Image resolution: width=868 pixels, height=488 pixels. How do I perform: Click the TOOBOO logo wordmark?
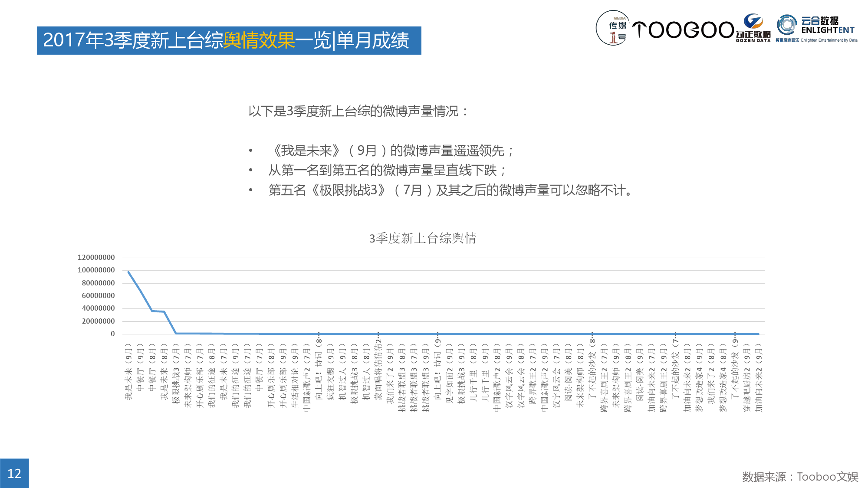tap(682, 30)
